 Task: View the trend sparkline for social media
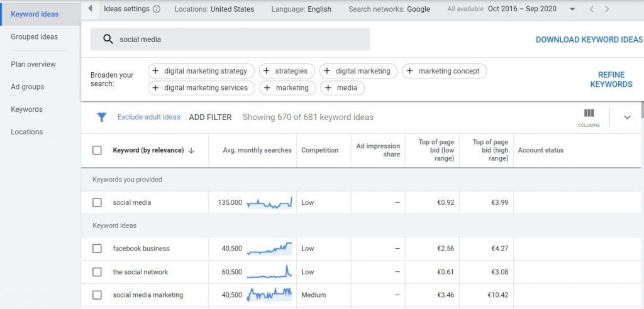tap(269, 202)
